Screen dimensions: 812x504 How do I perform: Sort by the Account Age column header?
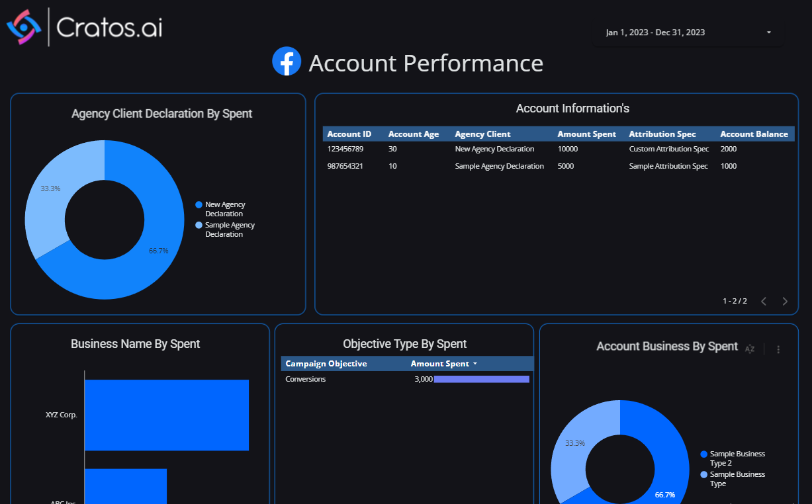click(x=414, y=134)
